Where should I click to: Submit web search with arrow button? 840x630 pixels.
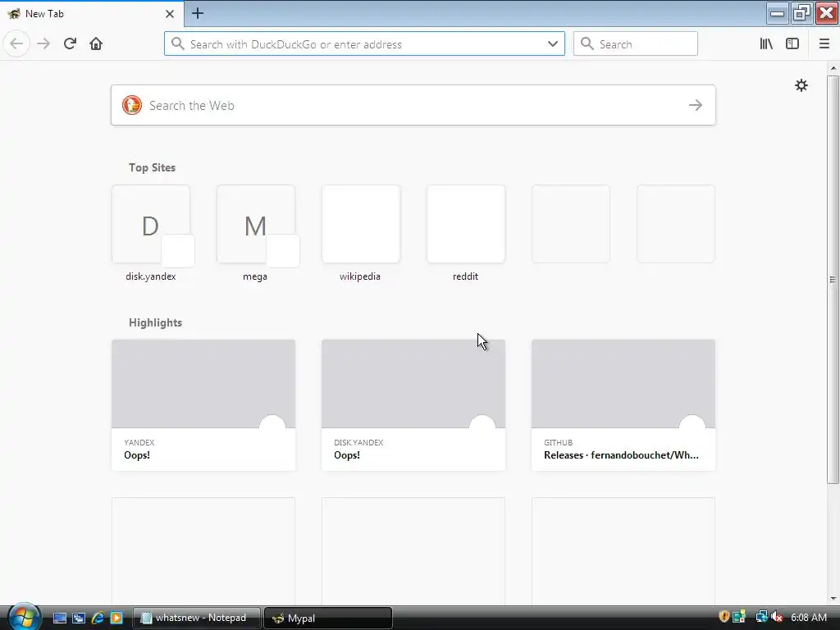tap(696, 105)
